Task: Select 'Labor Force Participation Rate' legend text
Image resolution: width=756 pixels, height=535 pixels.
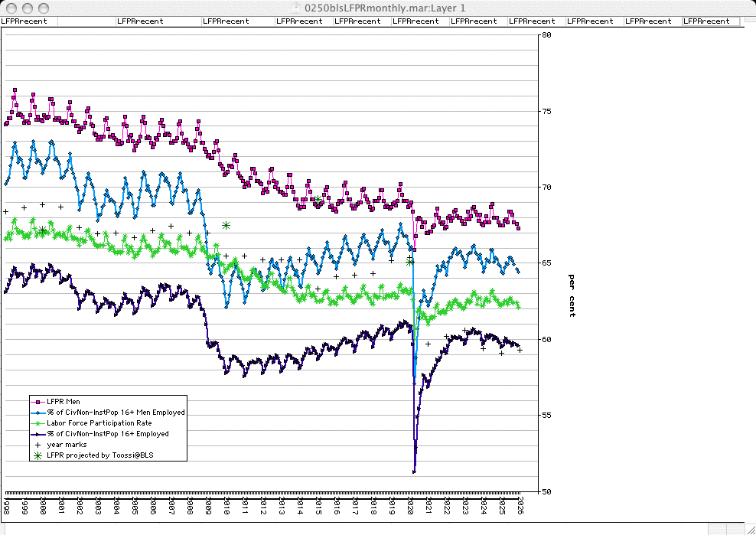Action: (x=99, y=422)
